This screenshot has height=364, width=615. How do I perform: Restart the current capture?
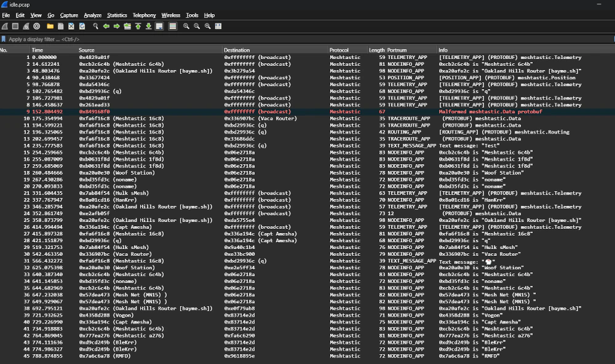[x=26, y=26]
